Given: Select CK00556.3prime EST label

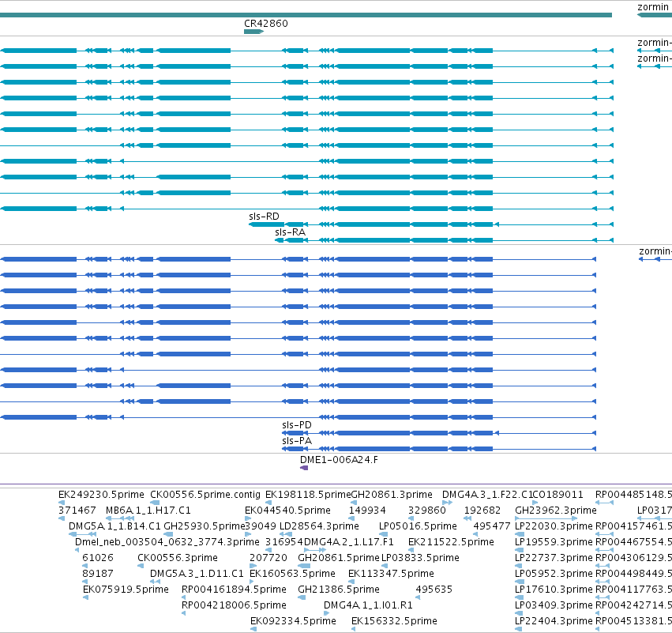Looking at the screenshot, I should pyautogui.click(x=178, y=558).
